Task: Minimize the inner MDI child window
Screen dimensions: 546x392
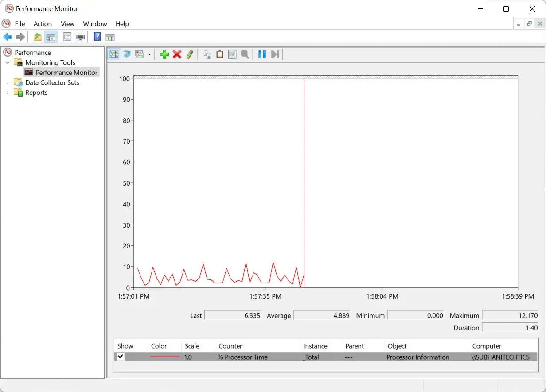Action: (519, 24)
